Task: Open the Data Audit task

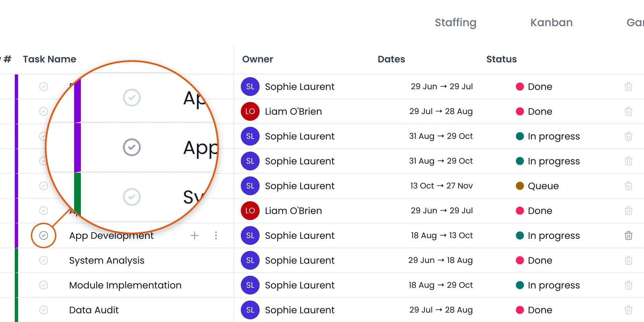Action: (x=94, y=310)
